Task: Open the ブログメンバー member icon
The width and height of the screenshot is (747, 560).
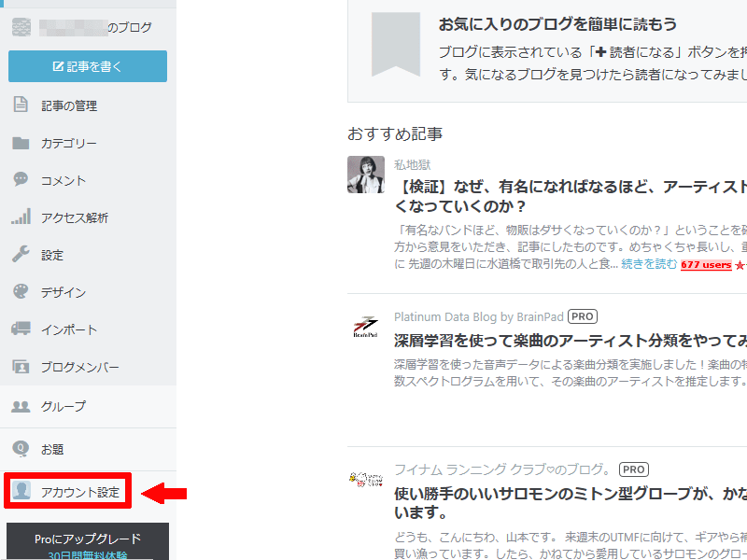Action: point(21,366)
